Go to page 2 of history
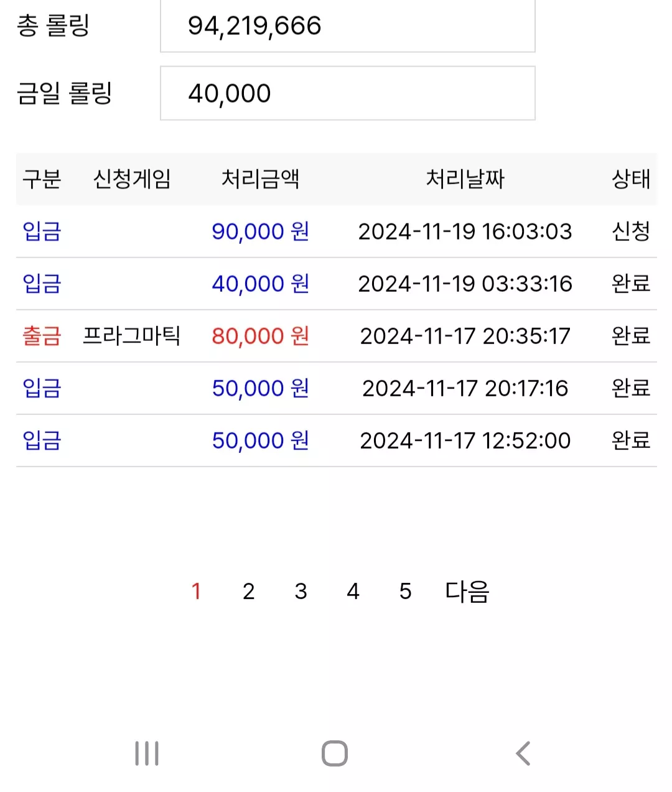 [x=248, y=591]
